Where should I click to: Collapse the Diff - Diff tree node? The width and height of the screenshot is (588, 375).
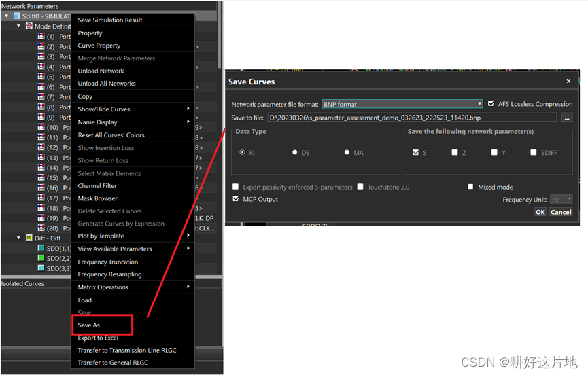tap(19, 238)
